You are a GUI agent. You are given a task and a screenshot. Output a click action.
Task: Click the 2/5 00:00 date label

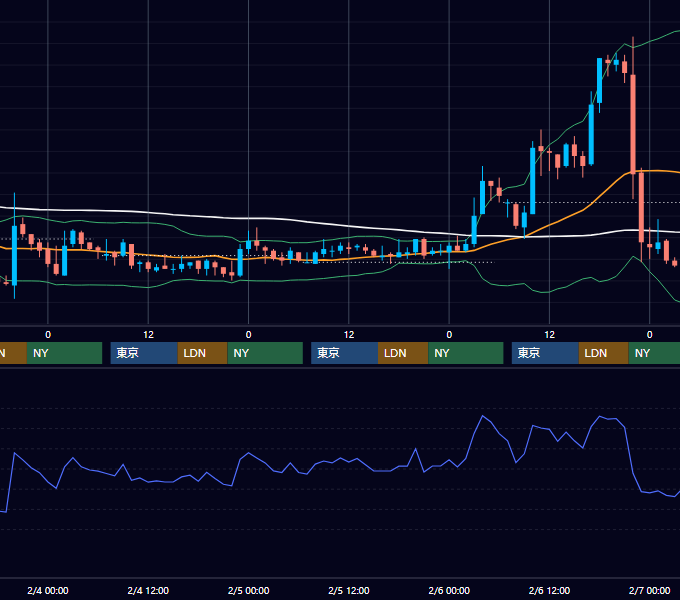pyautogui.click(x=248, y=590)
